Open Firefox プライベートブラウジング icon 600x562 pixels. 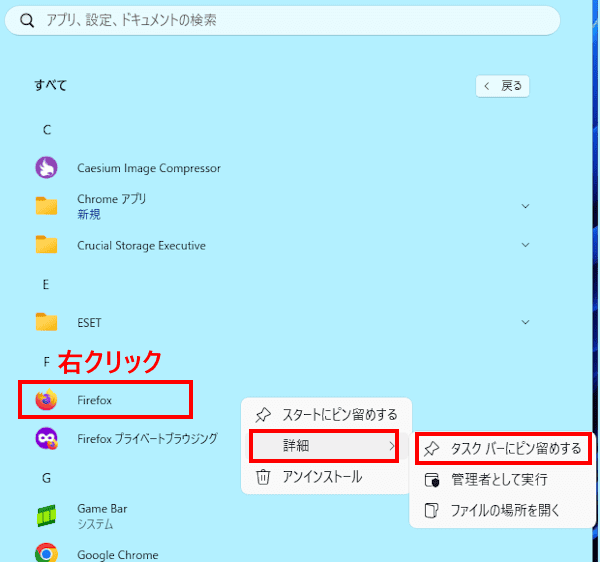[46, 438]
